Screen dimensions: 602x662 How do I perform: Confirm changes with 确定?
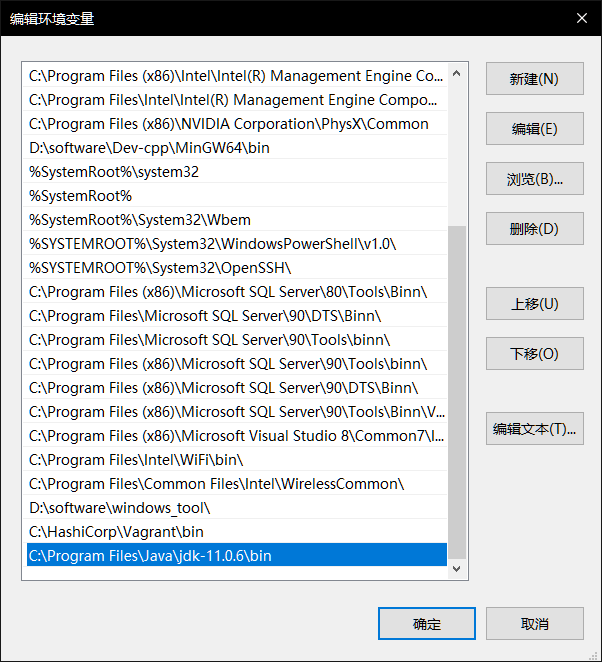click(427, 624)
